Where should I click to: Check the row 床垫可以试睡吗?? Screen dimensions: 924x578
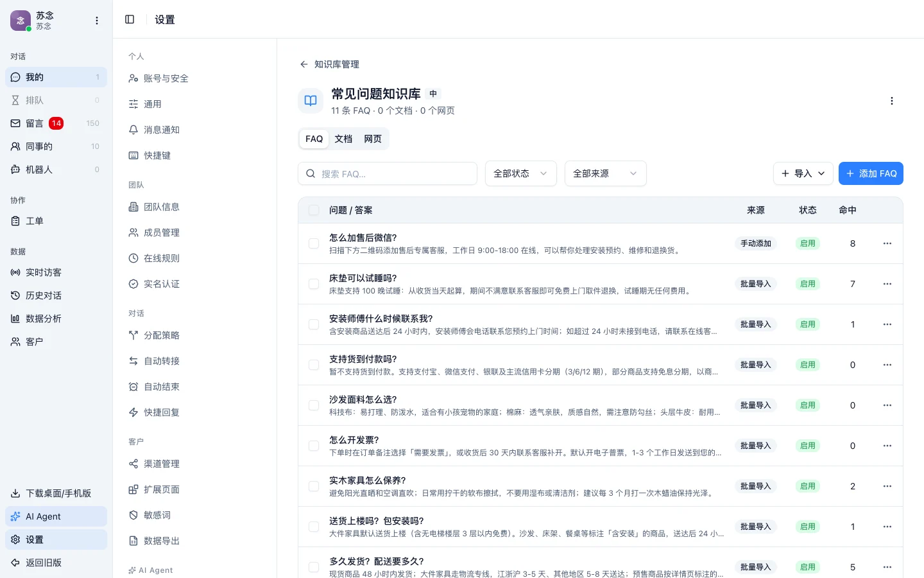tap(314, 284)
